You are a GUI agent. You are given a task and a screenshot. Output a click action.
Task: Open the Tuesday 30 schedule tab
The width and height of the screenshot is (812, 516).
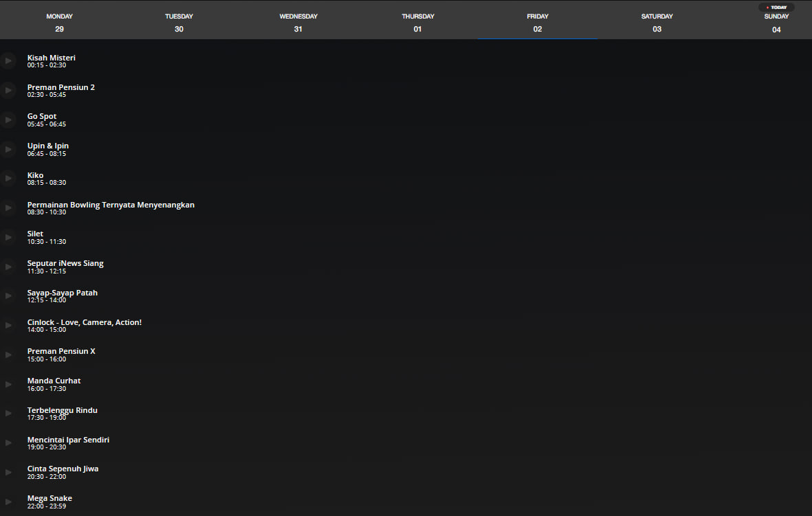[x=179, y=23]
